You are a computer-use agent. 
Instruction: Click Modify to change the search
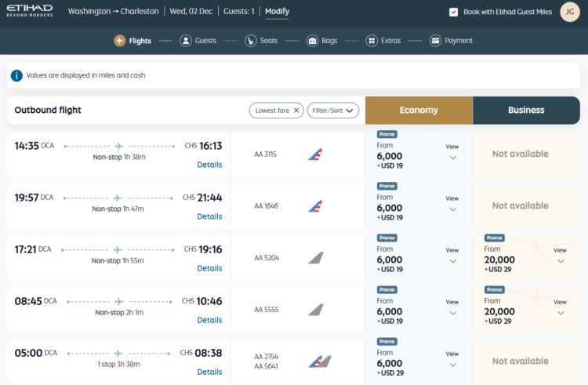277,12
